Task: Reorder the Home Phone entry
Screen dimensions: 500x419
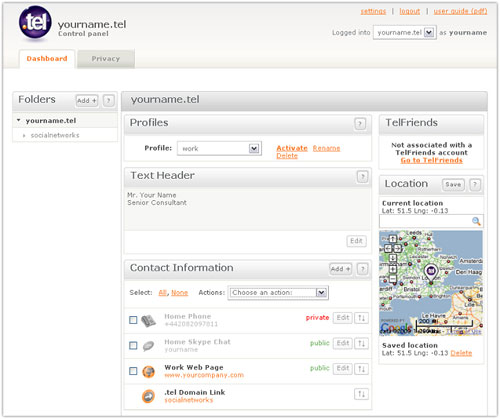Action: pyautogui.click(x=361, y=318)
